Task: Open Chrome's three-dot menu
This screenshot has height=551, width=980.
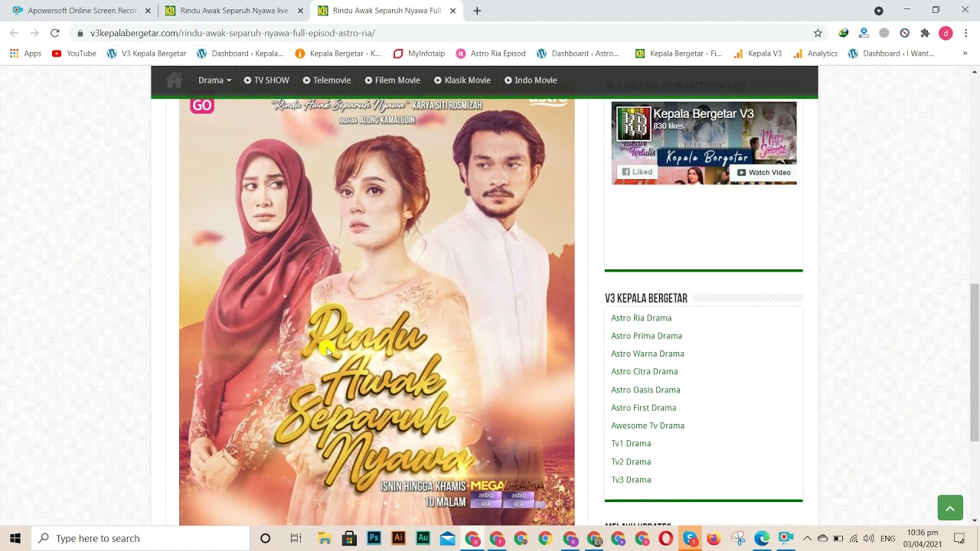Action: (966, 33)
